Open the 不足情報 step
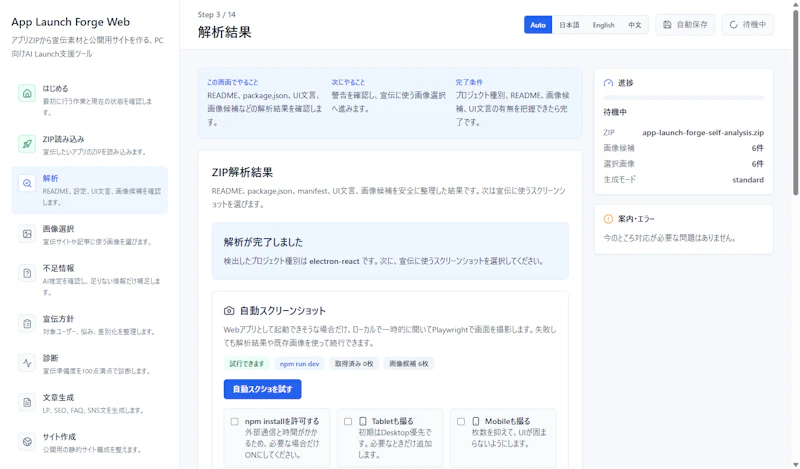Screen dimensions: 800x469 pos(89,279)
